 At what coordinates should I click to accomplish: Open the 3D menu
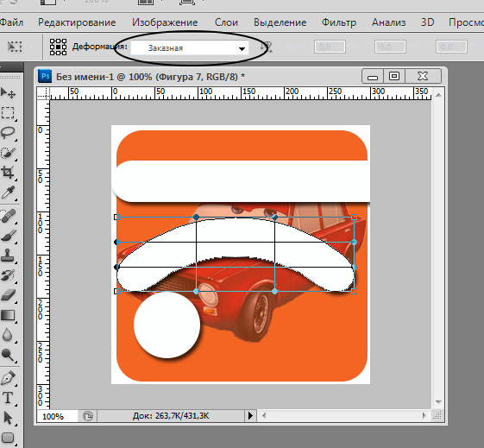[428, 22]
